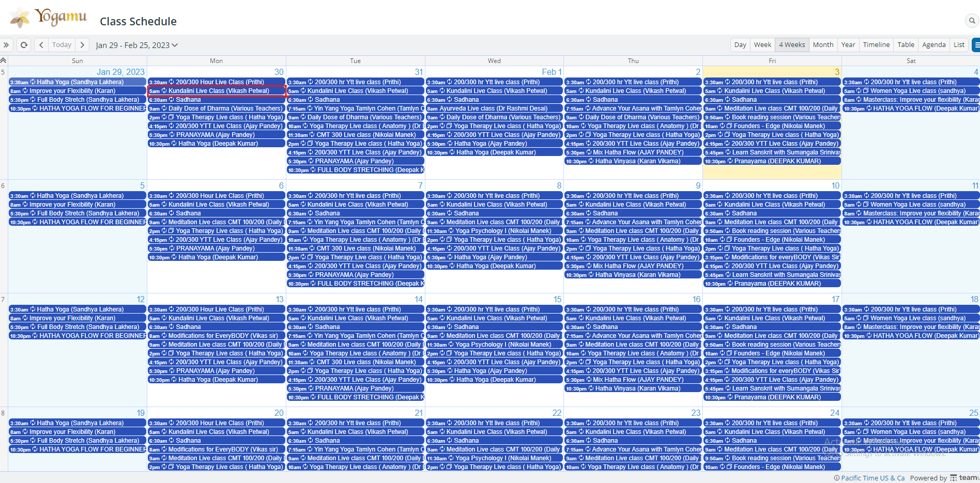
Task: Open Hatha Vinyasa (Karan Vikama) on Feb 9
Action: (633, 275)
